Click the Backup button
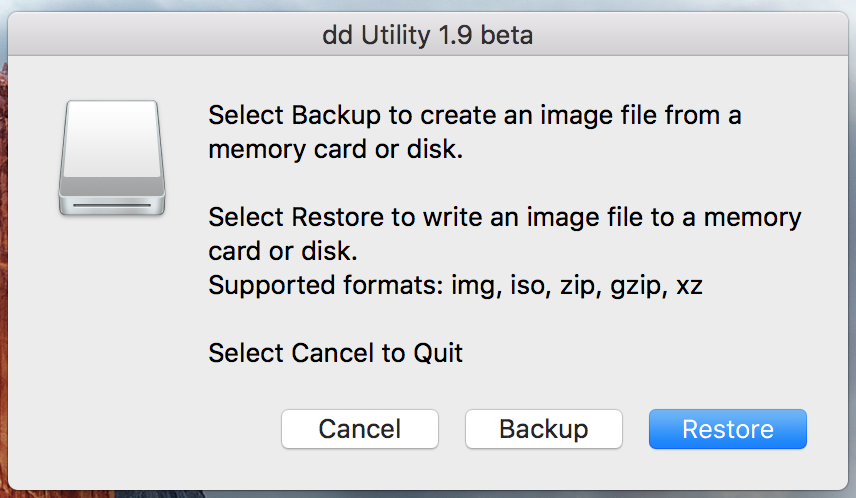The image size is (856, 498). point(543,429)
